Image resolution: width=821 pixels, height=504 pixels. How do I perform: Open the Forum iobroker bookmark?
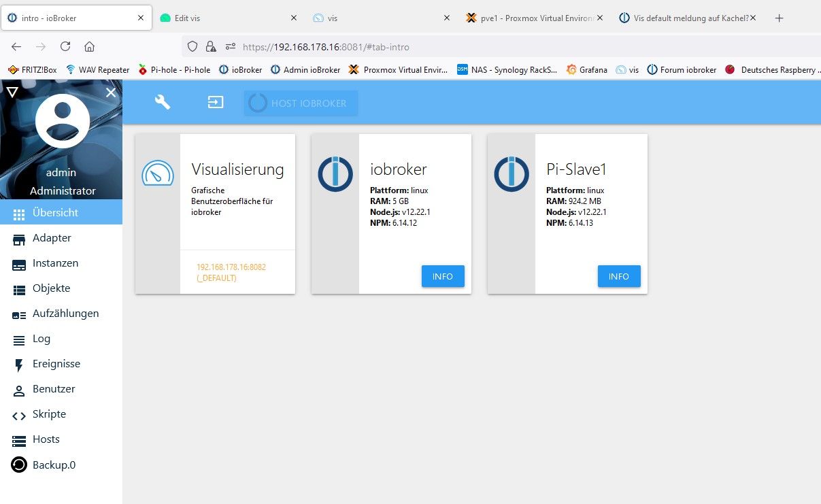click(x=682, y=69)
